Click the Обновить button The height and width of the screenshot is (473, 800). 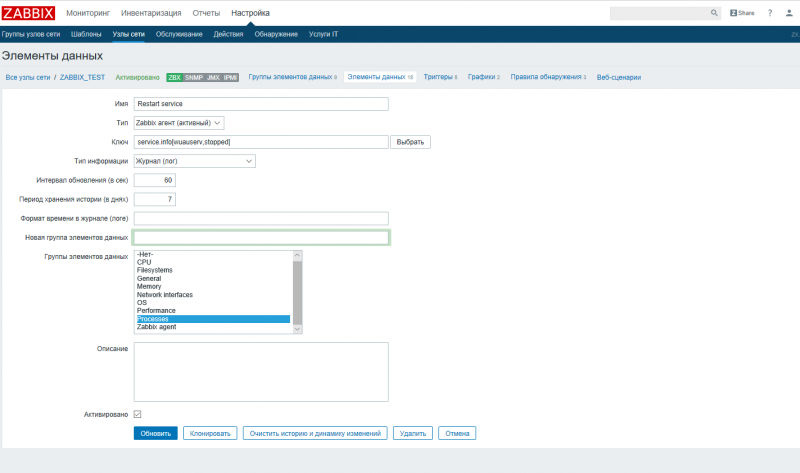pos(156,433)
